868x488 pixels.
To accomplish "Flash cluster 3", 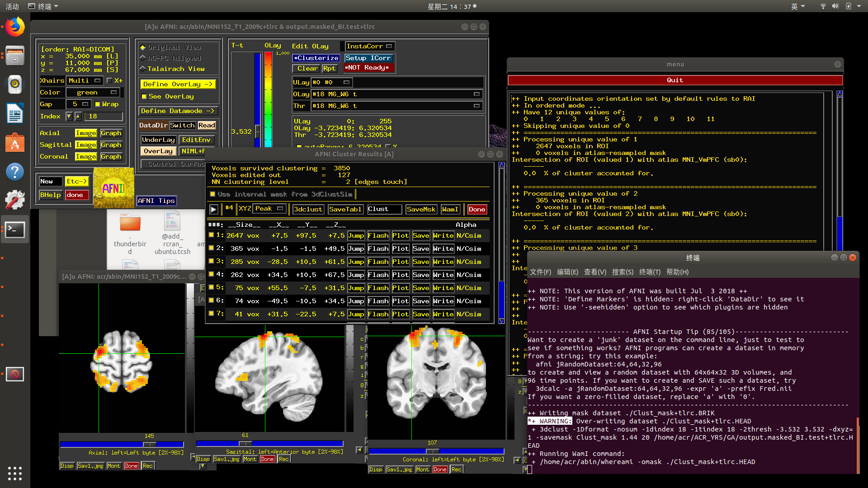I will 378,262.
